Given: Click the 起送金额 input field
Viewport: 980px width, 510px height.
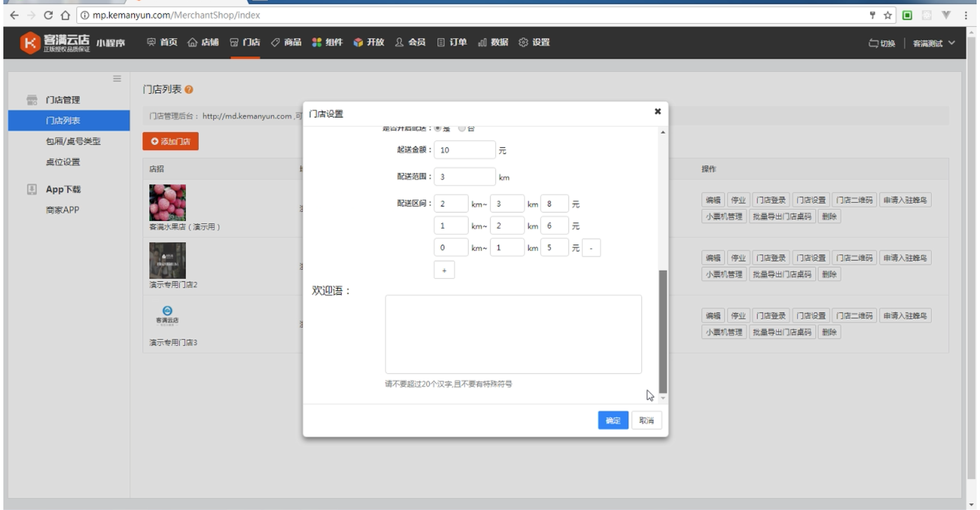Looking at the screenshot, I should click(x=464, y=150).
